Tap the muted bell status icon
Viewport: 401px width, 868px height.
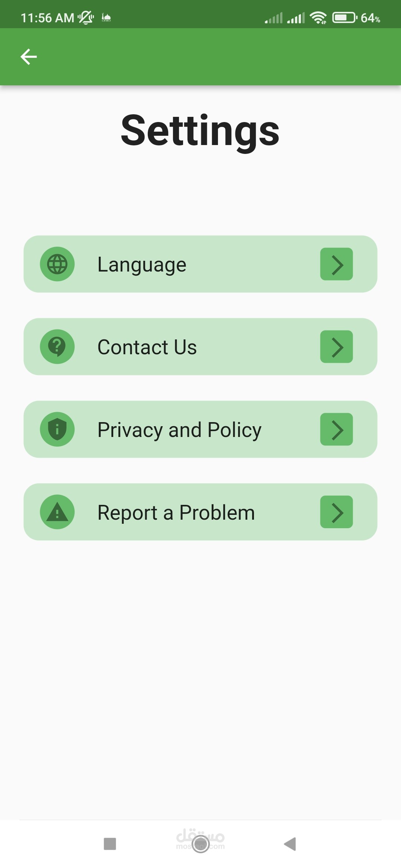pyautogui.click(x=86, y=17)
